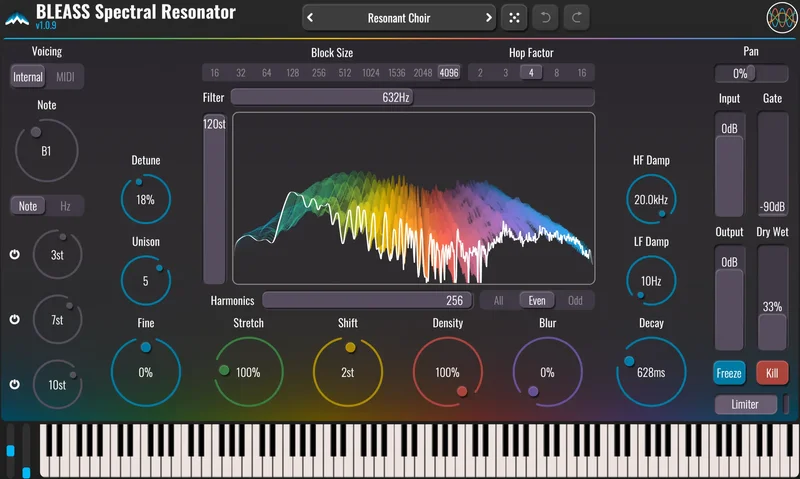Set Hop Factor to 2
Viewport: 800px width, 479px height.
(480, 73)
